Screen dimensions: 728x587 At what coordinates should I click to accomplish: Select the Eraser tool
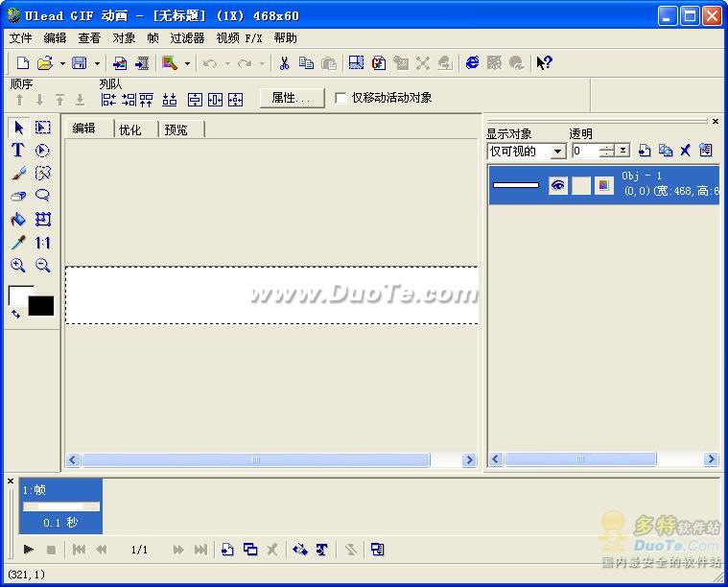pyautogui.click(x=18, y=196)
